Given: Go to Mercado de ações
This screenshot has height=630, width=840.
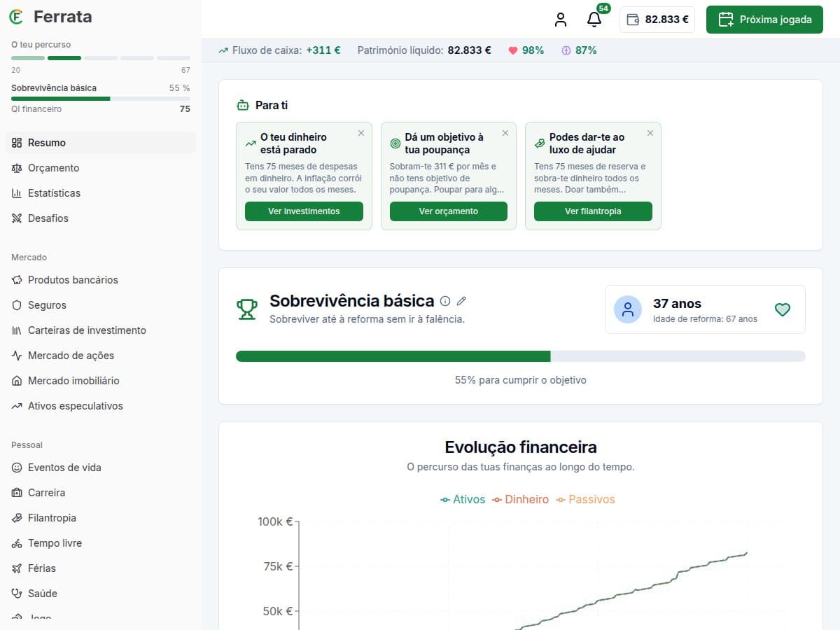Looking at the screenshot, I should pos(101,356).
